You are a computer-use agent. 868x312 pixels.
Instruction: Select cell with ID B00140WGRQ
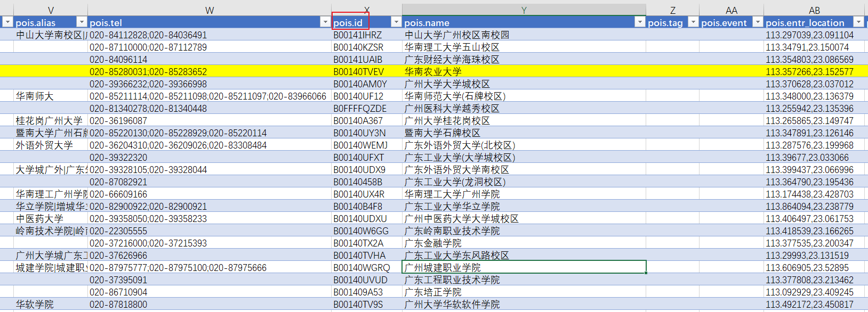(367, 267)
